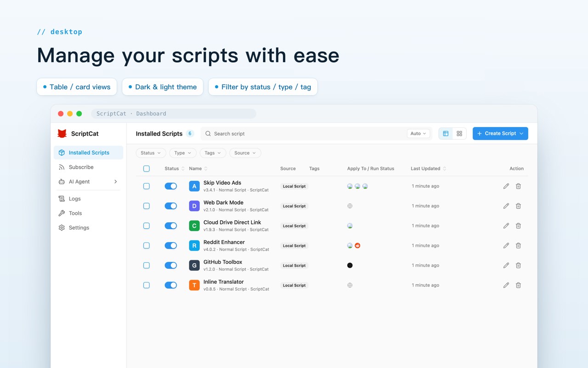Open the Subscribe sidebar page

point(89,167)
